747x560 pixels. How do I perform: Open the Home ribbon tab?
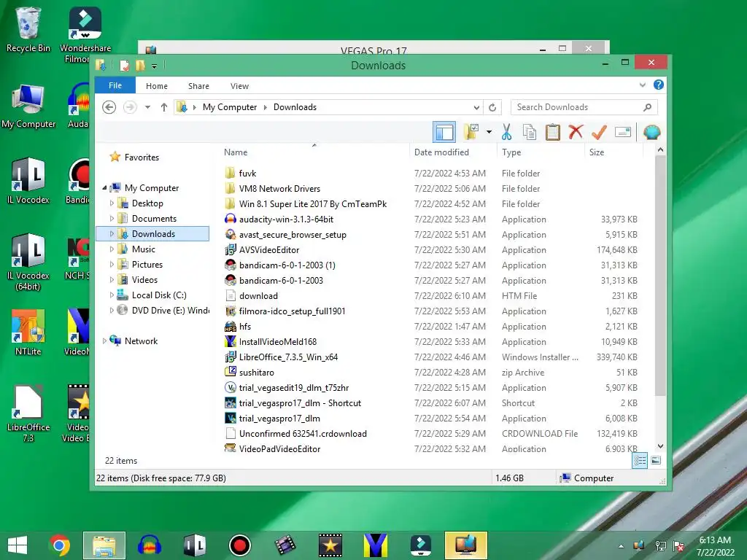157,86
